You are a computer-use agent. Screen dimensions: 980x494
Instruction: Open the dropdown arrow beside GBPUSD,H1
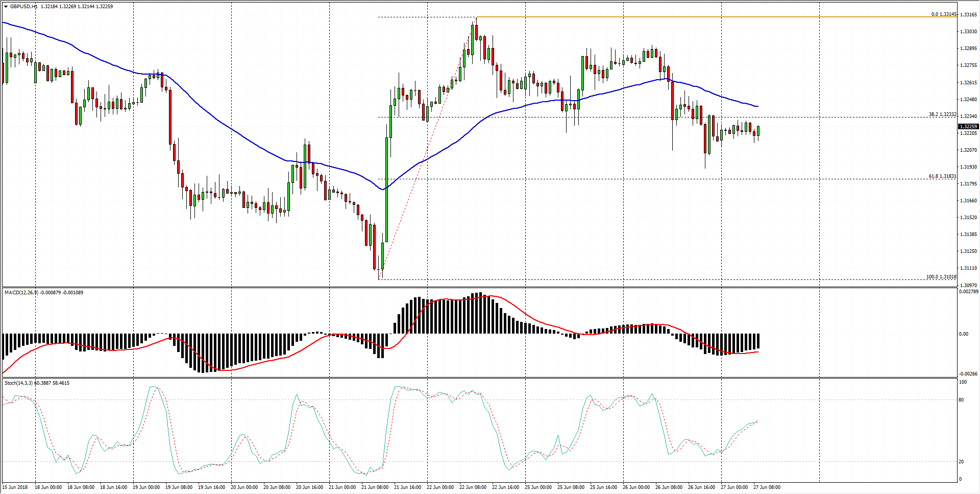[x=6, y=7]
